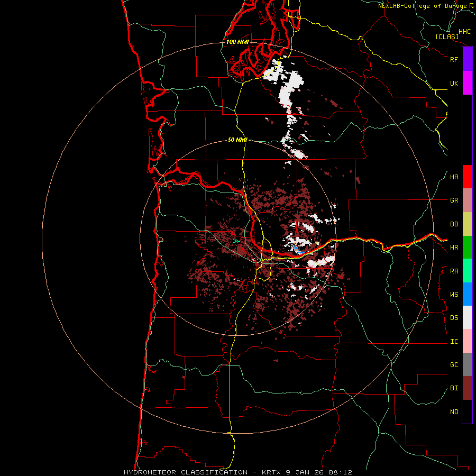
Task: Click the DS legend label
Action: coord(454,318)
